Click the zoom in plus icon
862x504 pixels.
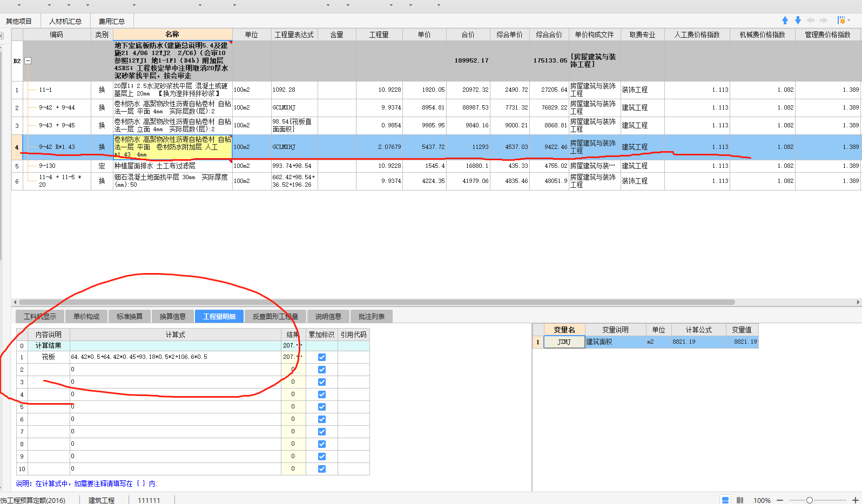pos(856,500)
